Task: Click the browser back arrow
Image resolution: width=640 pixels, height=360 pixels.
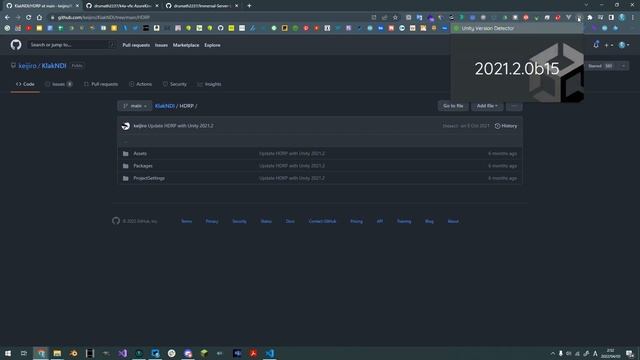Action: pyautogui.click(x=7, y=18)
